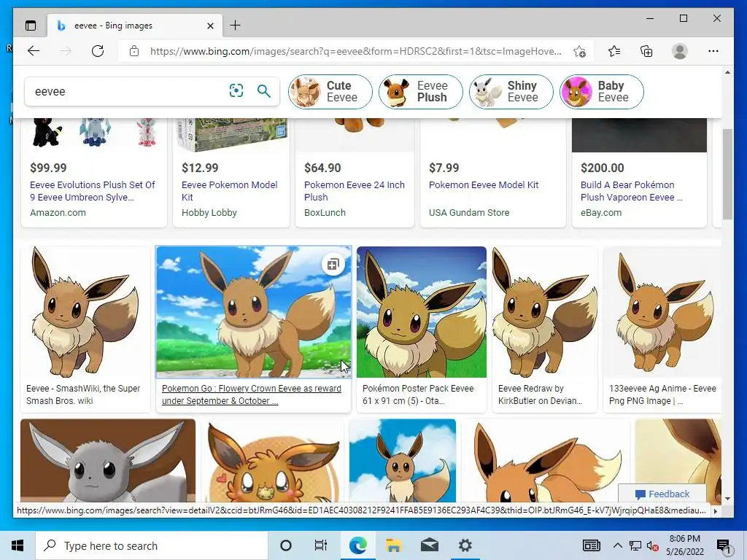Open Pokemon Eevee 24 Inch Plush link

click(354, 191)
